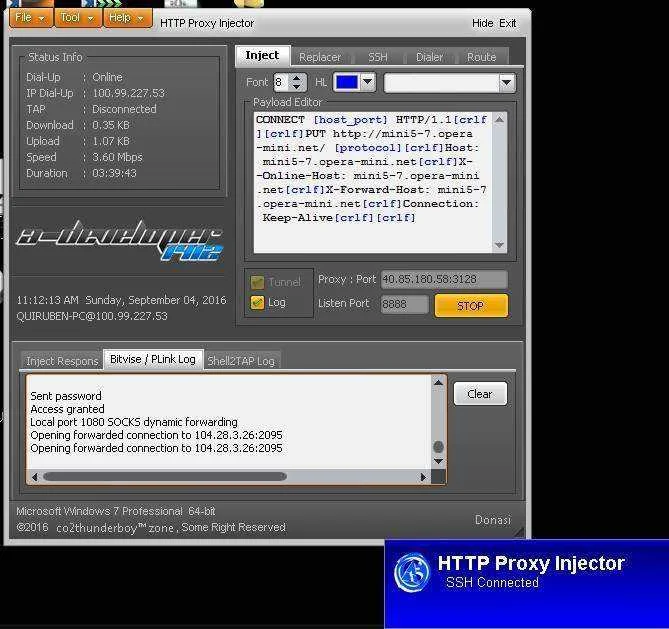The image size is (669, 629).
Task: Click Payload Editor scrollbar down arrow
Action: 499,245
